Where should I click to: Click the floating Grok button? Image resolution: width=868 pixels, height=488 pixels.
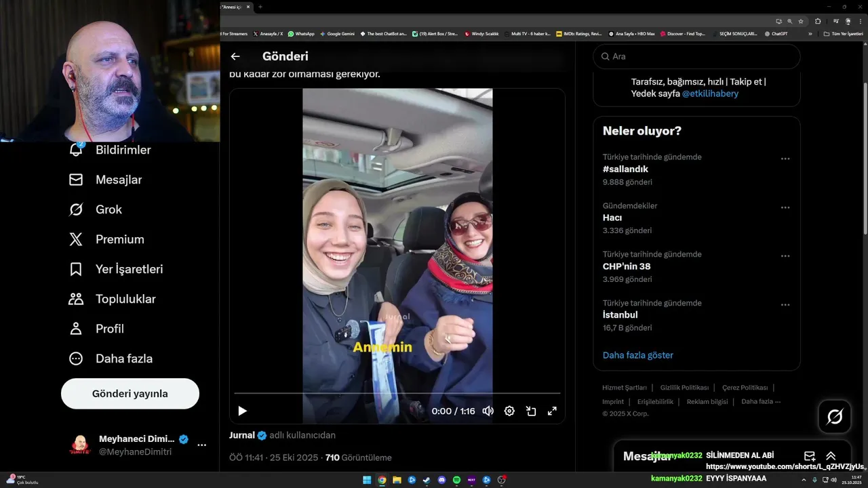[835, 417]
